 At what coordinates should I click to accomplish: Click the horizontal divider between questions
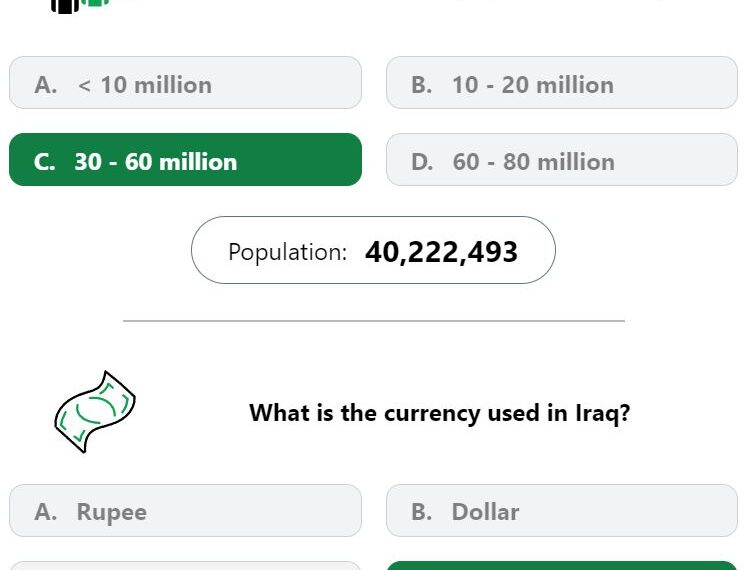(374, 321)
